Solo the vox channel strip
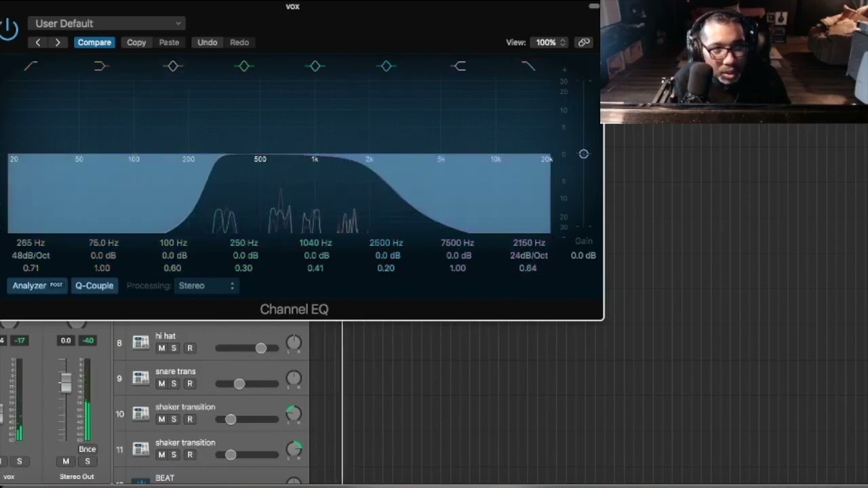This screenshot has width=868, height=488. 19,461
